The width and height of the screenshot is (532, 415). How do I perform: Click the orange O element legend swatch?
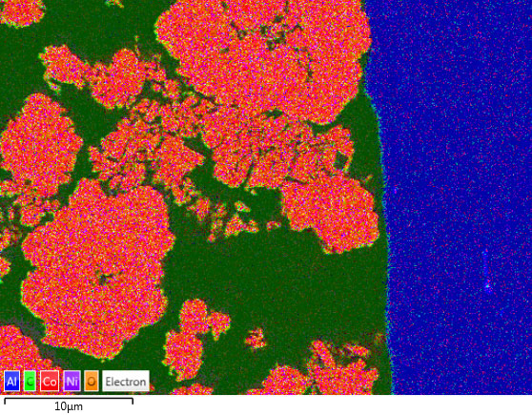(92, 381)
